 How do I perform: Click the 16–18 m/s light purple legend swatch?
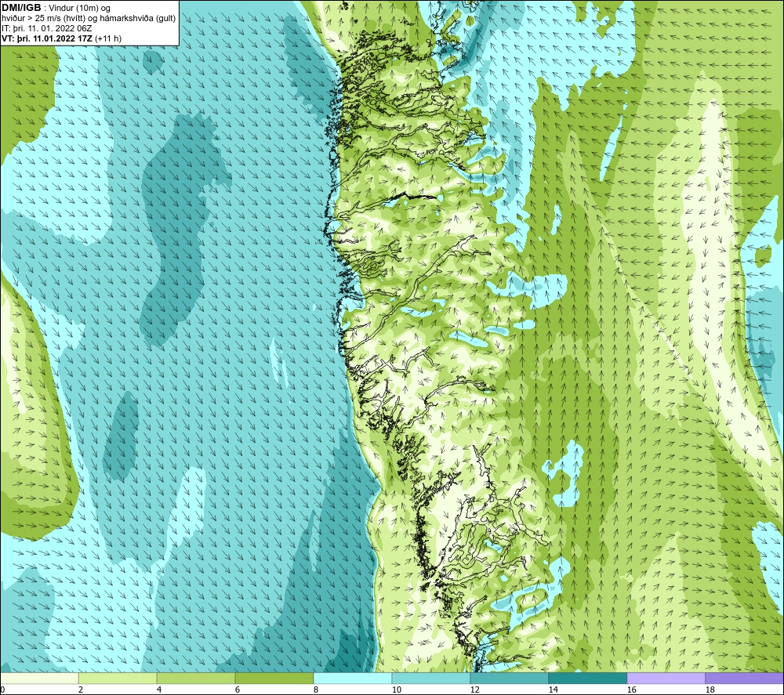tap(666, 678)
